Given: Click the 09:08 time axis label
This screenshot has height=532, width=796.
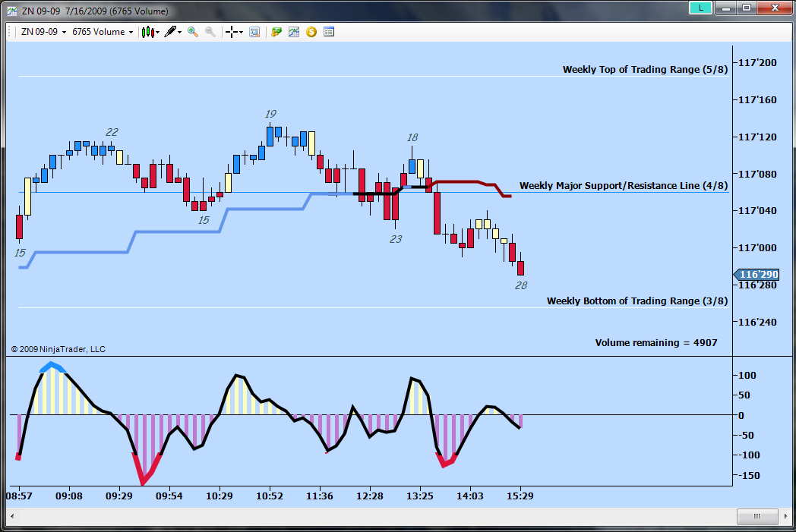Looking at the screenshot, I should (69, 496).
